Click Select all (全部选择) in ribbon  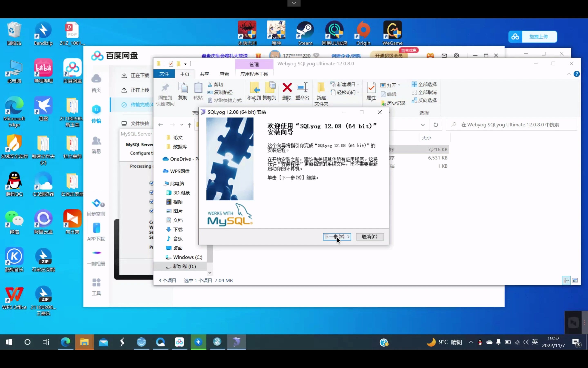(x=424, y=84)
